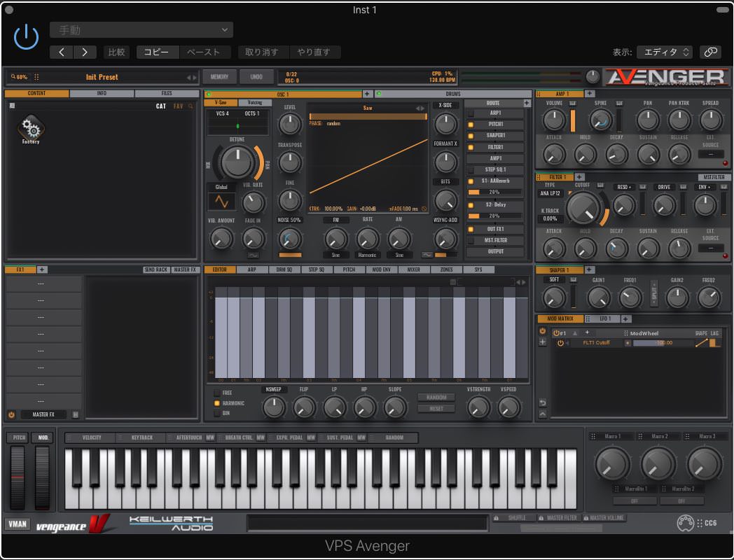Toggle FLT1 Cutoff modulation power icon
The height and width of the screenshot is (560, 734).
coord(560,343)
